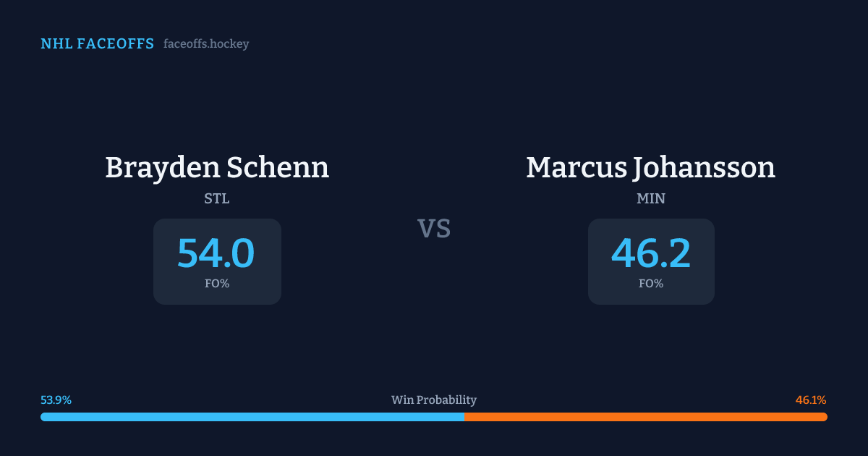This screenshot has height=456, width=868.
Task: Click the orange segment of probability bar
Action: pyautogui.click(x=645, y=417)
